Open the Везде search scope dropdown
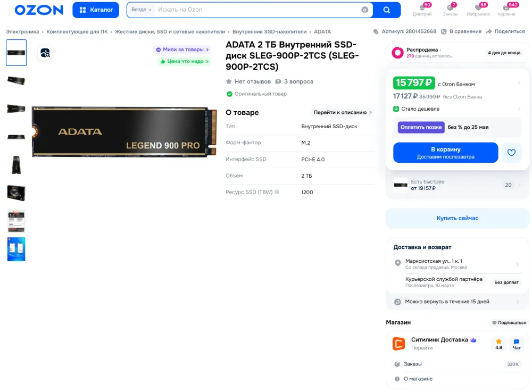This screenshot has width=532, height=392. click(x=141, y=10)
